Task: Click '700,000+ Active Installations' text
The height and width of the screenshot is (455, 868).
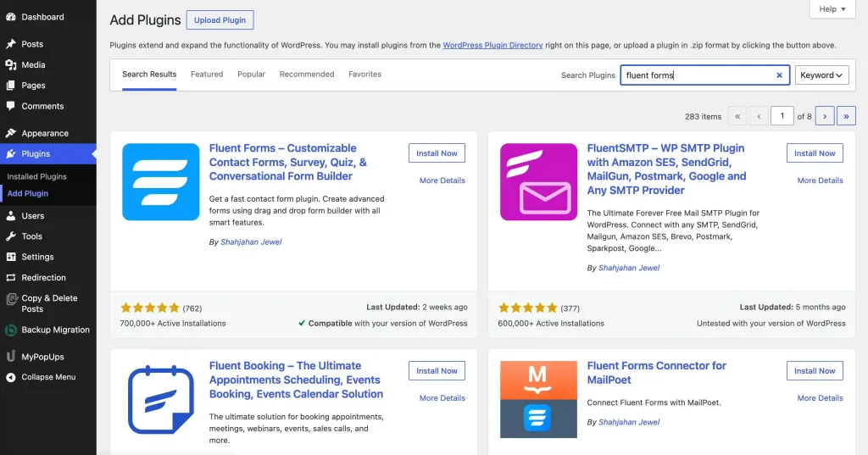Action: [x=173, y=324]
